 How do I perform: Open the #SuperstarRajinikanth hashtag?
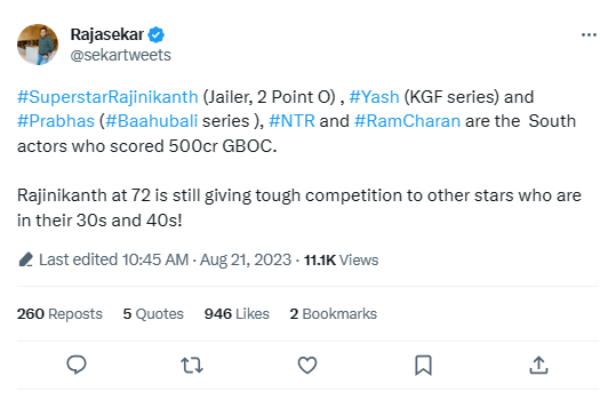coord(108,98)
